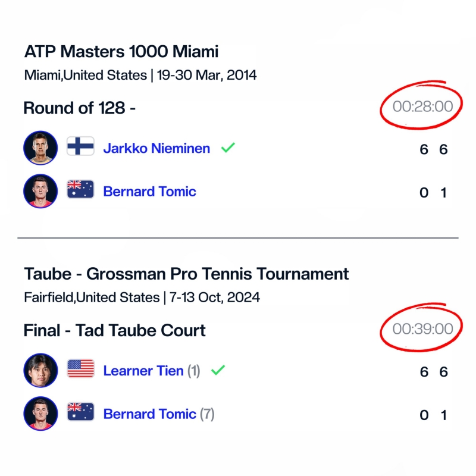Screen dimensions: 476x476
Task: Click the Australia flag beside Tomic (7)
Action: click(x=80, y=413)
